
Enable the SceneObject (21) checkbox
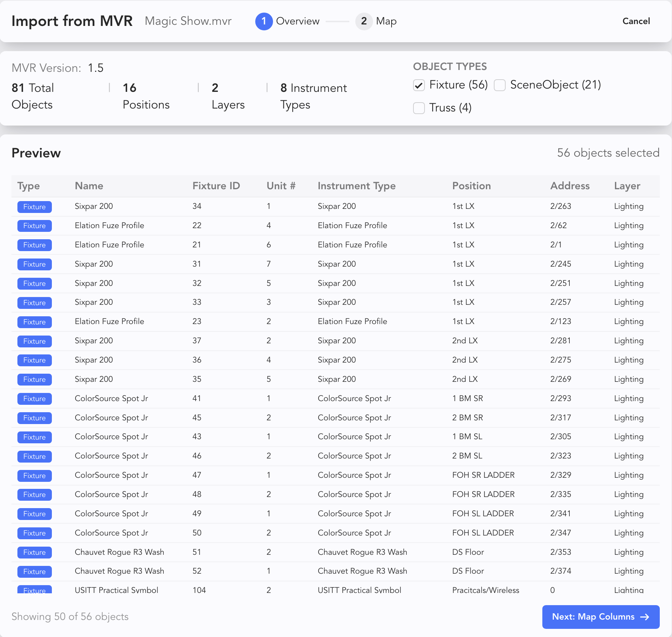(500, 85)
